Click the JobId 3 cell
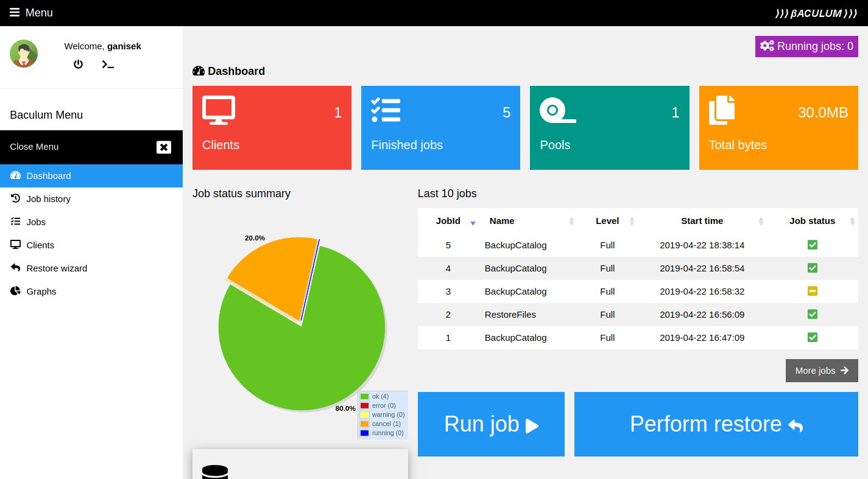This screenshot has height=479, width=868. 448,292
